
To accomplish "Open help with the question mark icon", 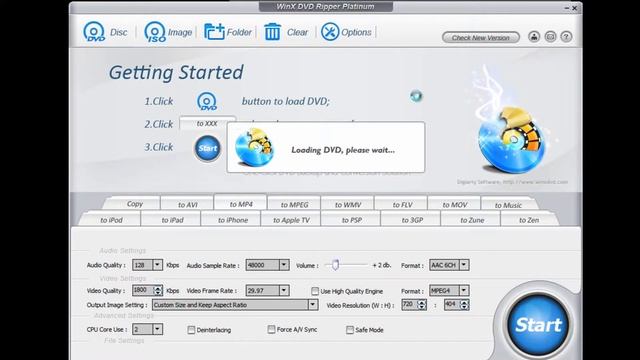I will (x=566, y=37).
